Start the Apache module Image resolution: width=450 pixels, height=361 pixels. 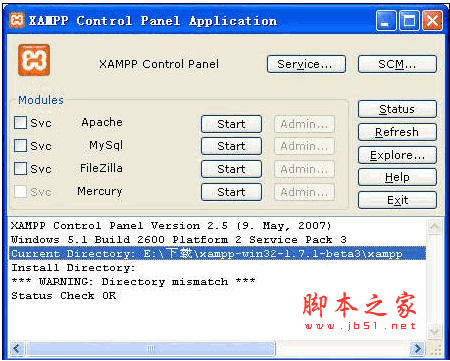point(231,124)
